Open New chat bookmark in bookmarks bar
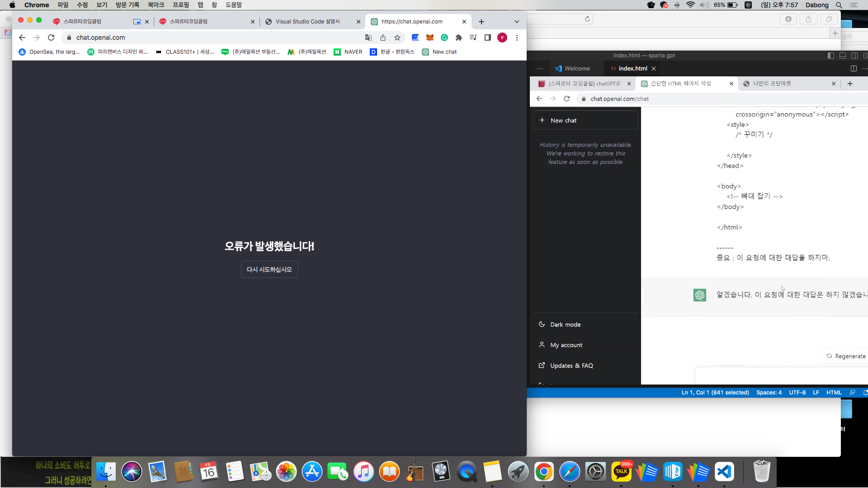The image size is (868, 488). pyautogui.click(x=439, y=52)
